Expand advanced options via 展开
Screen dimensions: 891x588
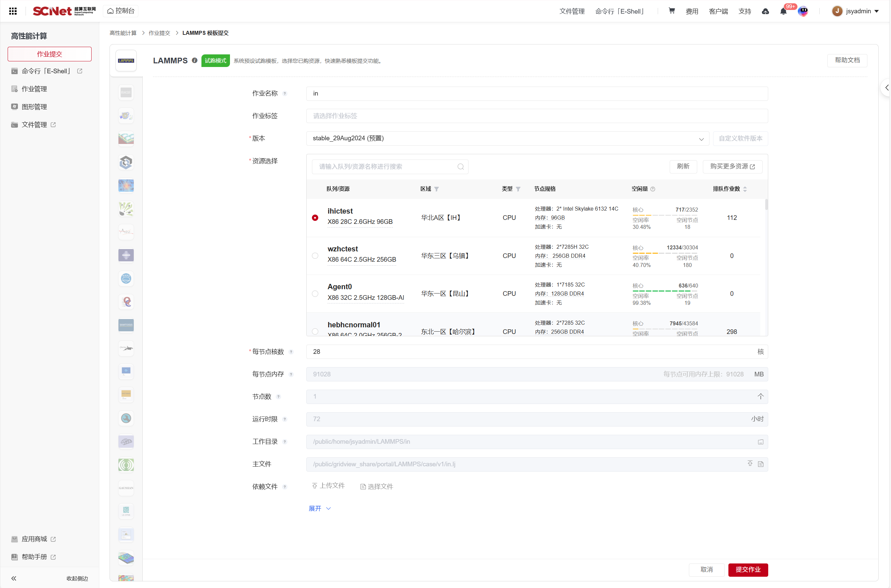click(319, 508)
